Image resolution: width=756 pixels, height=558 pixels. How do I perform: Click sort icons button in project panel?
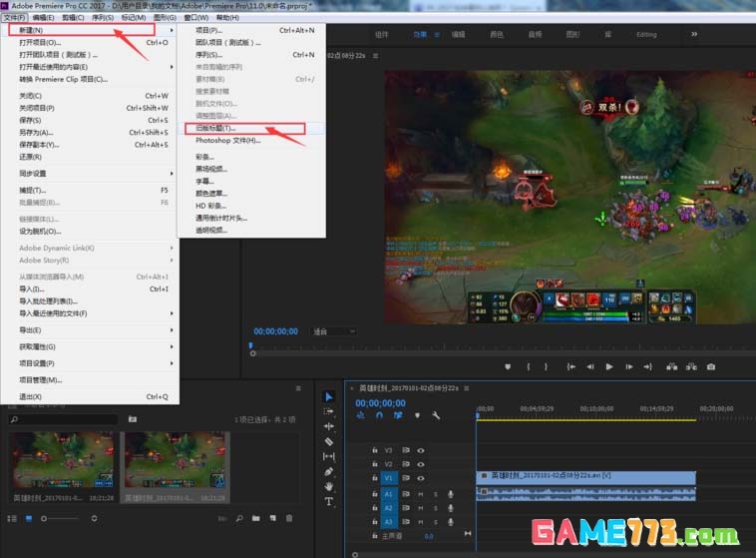tap(94, 518)
